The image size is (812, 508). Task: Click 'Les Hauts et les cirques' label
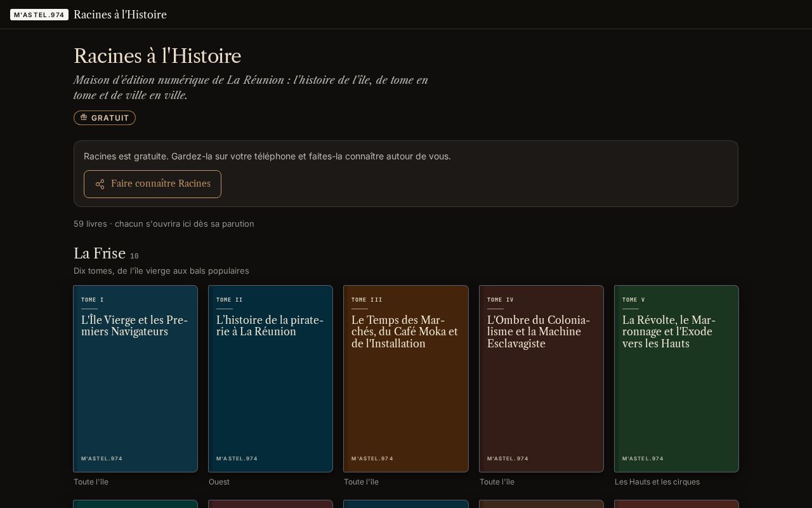657,482
